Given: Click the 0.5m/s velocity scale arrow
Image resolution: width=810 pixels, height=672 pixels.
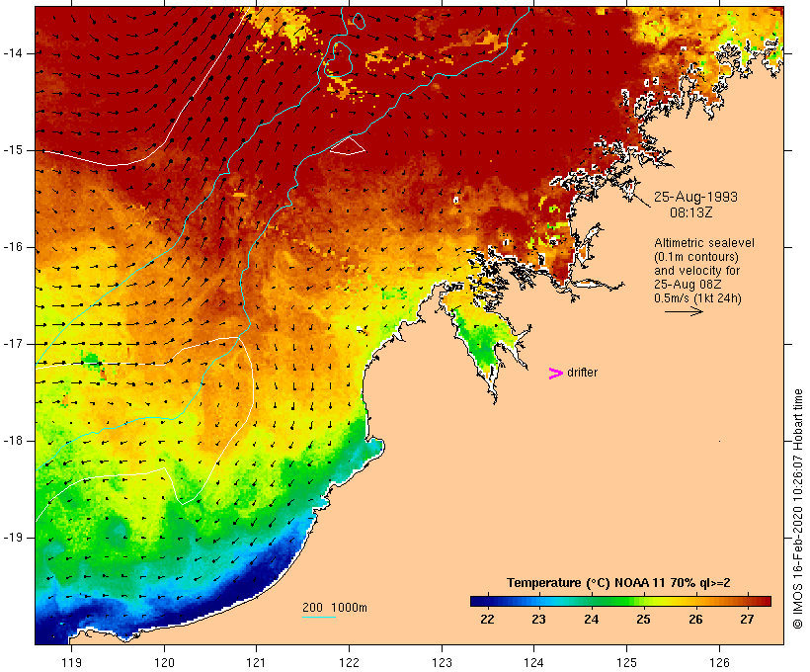Looking at the screenshot, I should click(684, 311).
